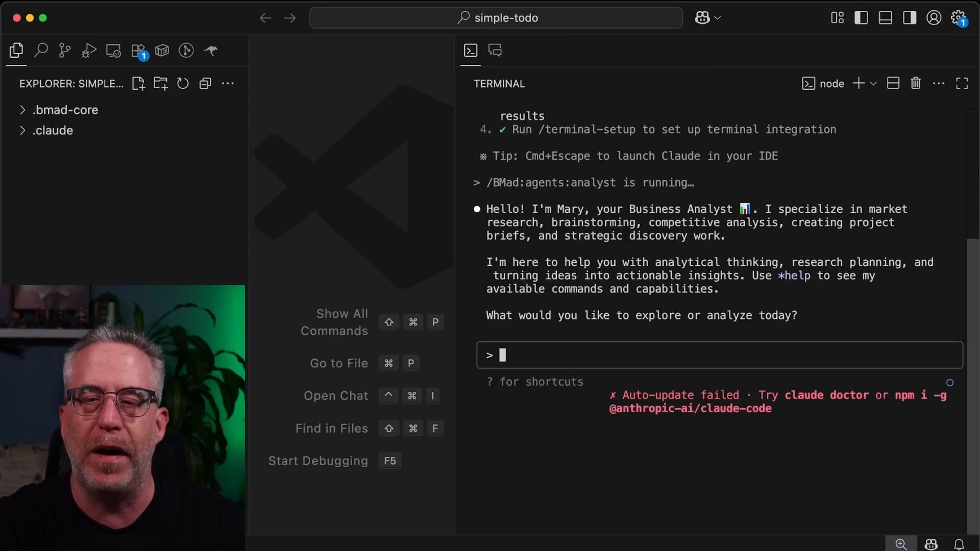Open the Search view in the activity bar
Viewport: 980px width, 551px height.
pyautogui.click(x=41, y=51)
